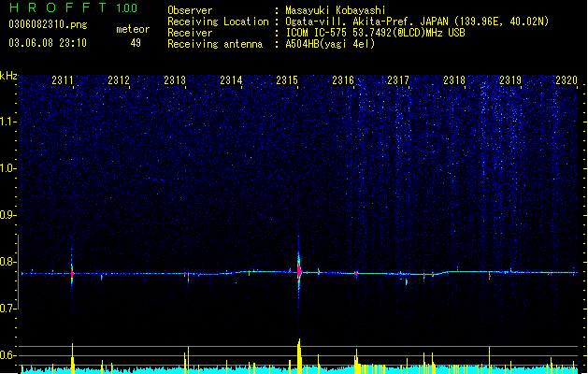Click the 2315 time marker label
Viewport: 588px width, 374px height.
coord(287,80)
